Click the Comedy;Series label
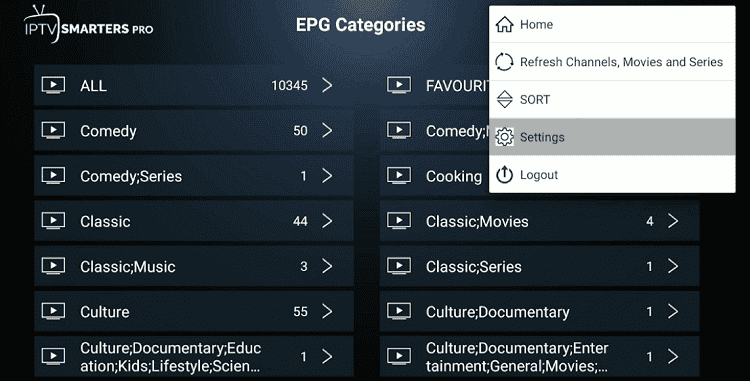750x381 pixels. [131, 176]
